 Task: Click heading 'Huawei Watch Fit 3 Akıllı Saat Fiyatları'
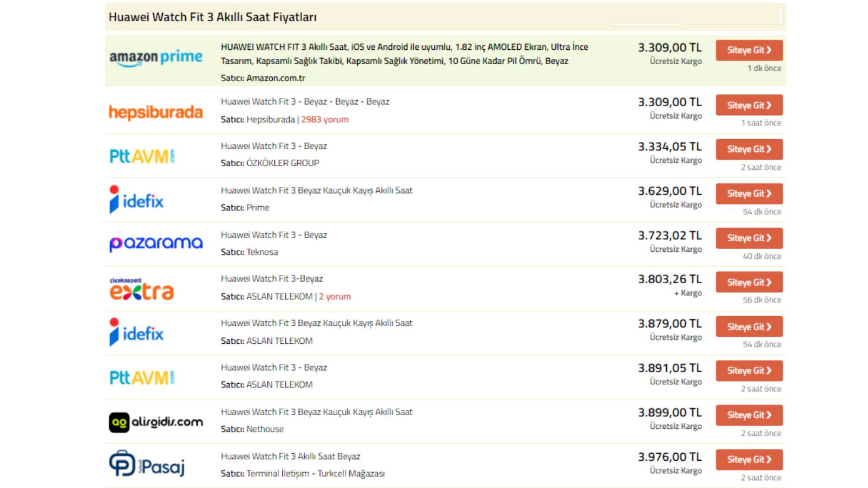tap(212, 17)
